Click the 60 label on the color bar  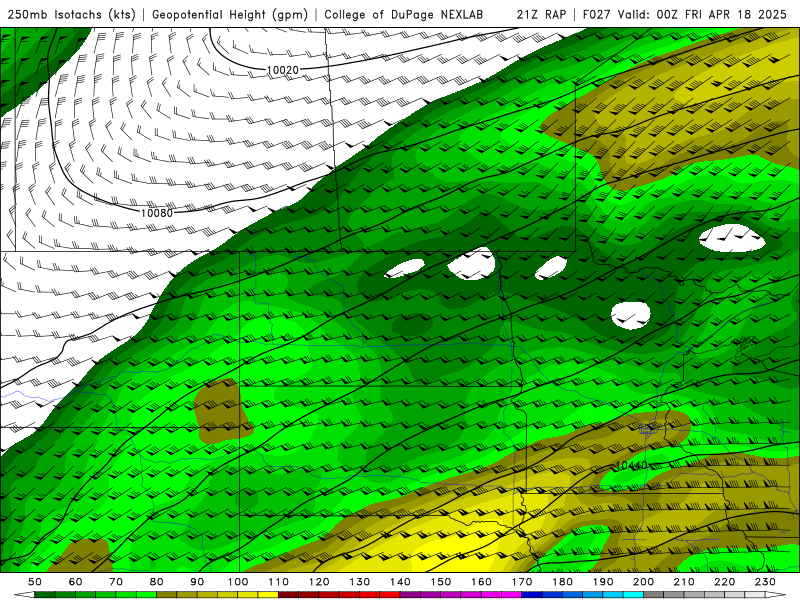(76, 582)
